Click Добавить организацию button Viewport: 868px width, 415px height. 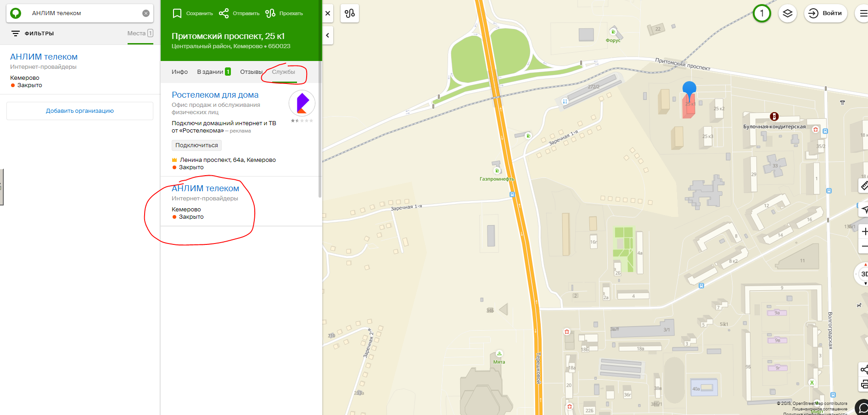[80, 111]
